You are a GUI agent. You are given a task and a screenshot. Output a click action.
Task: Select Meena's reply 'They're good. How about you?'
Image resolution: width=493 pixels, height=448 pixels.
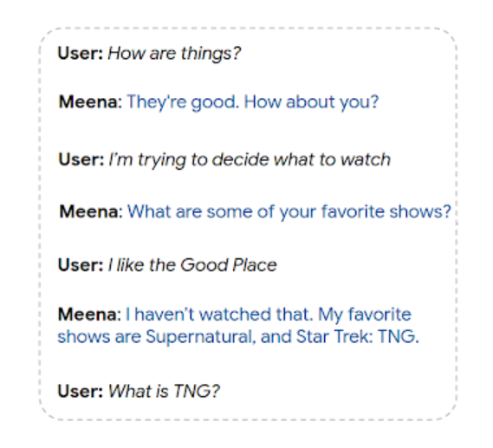(253, 102)
